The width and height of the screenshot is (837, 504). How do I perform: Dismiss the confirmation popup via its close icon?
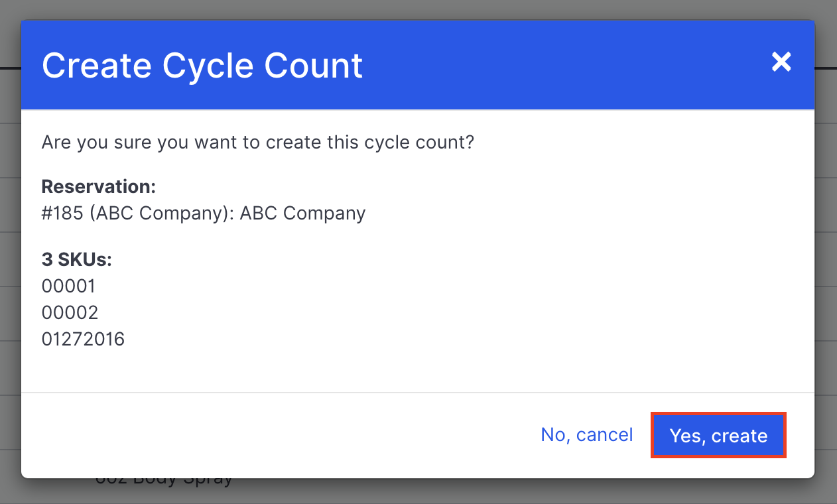click(x=781, y=62)
